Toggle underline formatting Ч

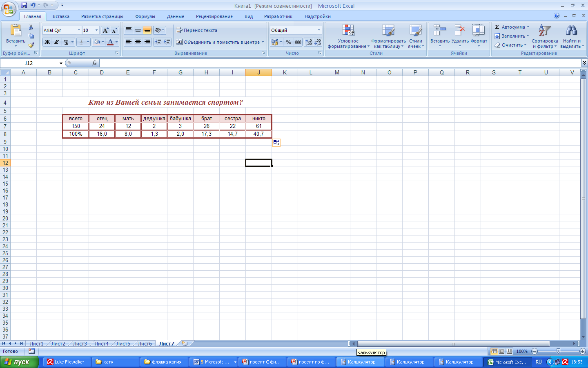(66, 42)
